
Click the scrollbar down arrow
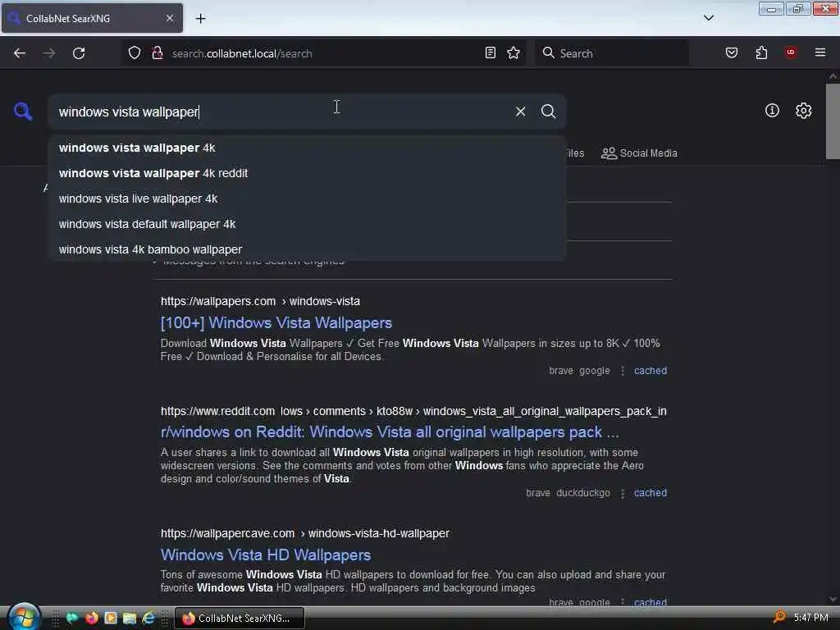coord(833,600)
